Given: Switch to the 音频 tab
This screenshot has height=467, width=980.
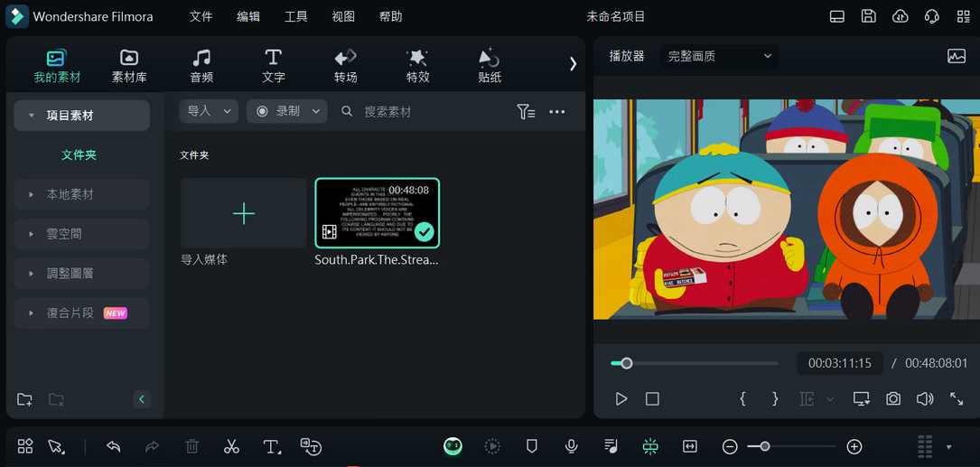Looking at the screenshot, I should click(201, 66).
